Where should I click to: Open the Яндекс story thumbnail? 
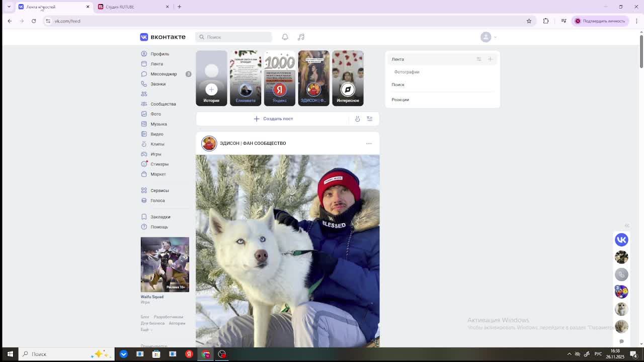[x=280, y=78]
